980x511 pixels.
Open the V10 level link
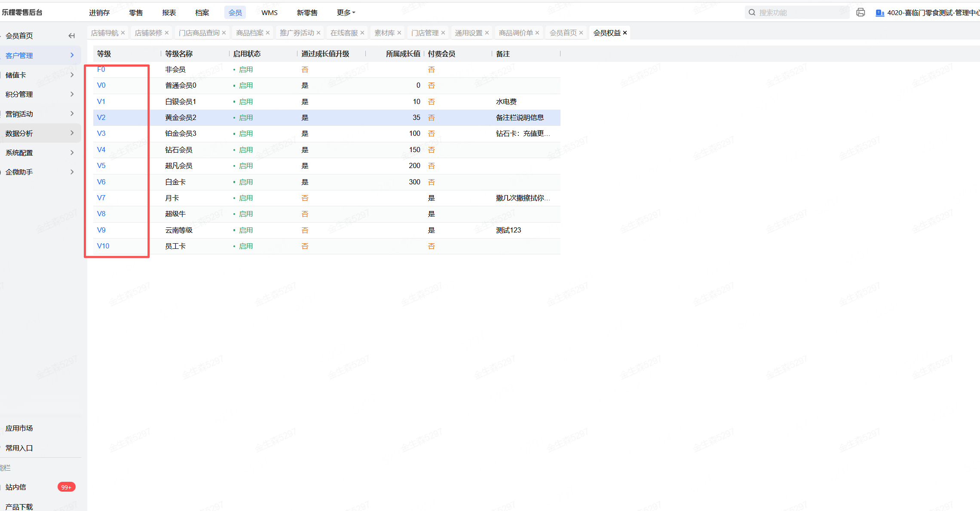pyautogui.click(x=103, y=246)
